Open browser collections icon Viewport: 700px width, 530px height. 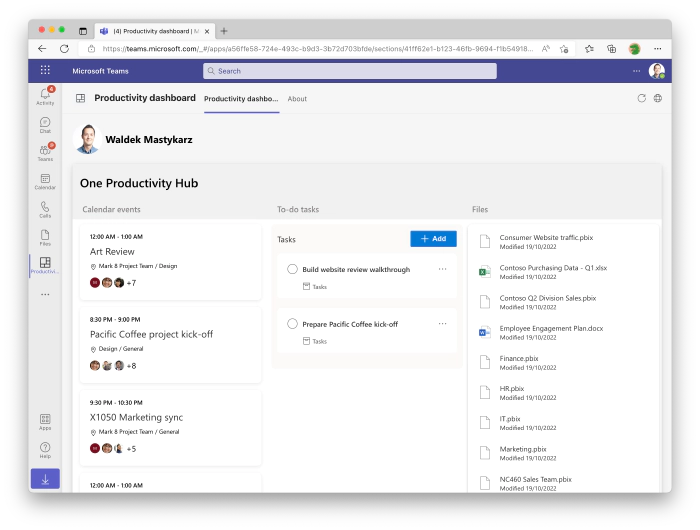[612, 49]
